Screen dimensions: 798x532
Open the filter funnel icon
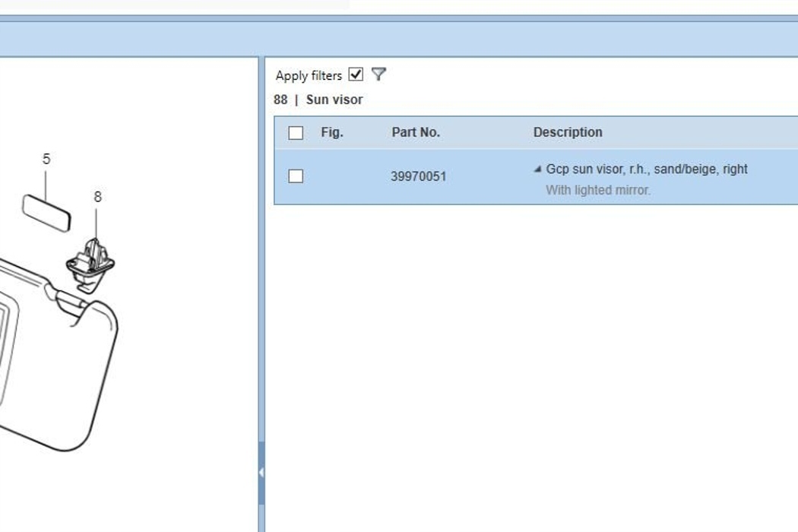point(378,74)
